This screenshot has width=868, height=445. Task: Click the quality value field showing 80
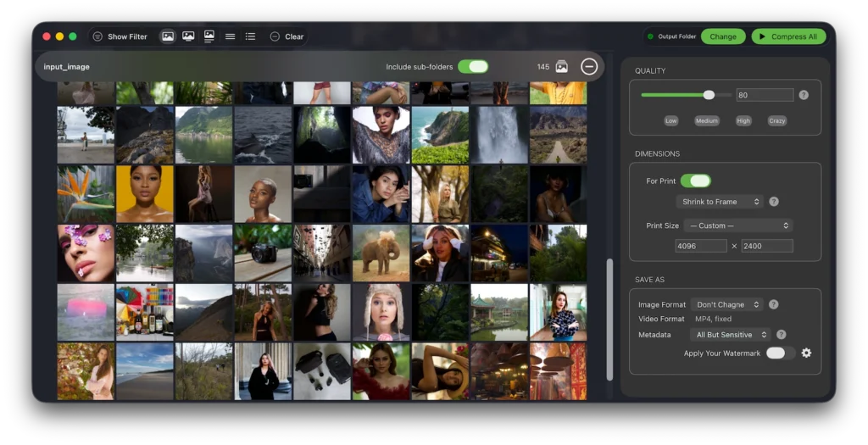(765, 95)
